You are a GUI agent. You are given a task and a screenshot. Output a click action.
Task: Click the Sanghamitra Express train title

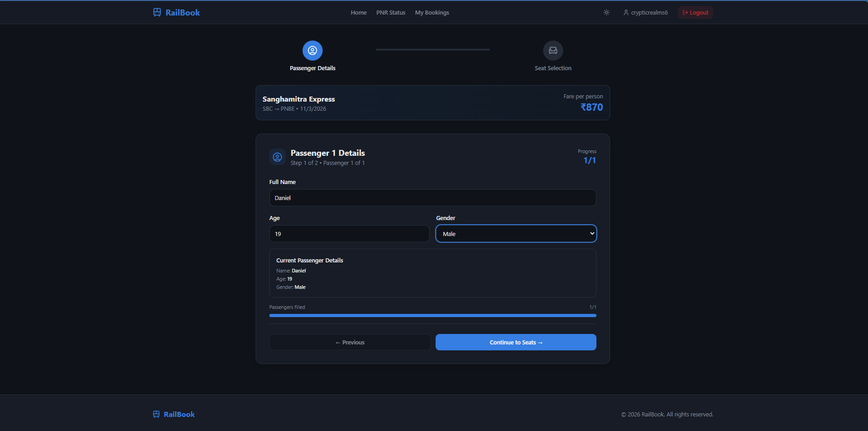(x=298, y=99)
